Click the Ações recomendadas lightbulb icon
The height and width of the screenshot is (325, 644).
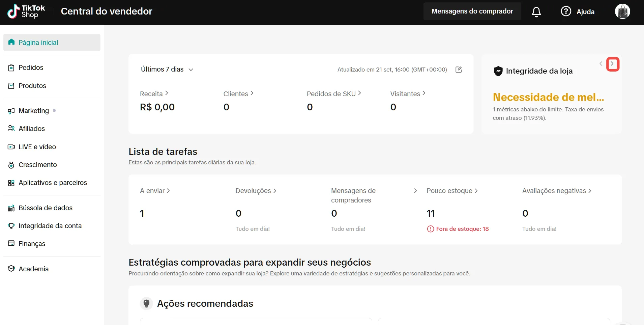(146, 303)
